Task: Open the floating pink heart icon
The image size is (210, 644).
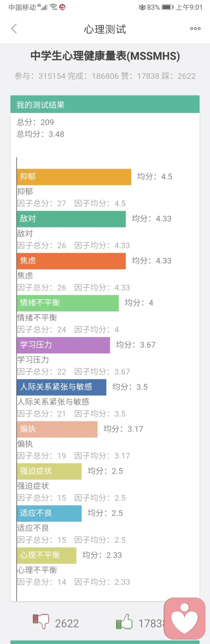Action: click(185, 618)
